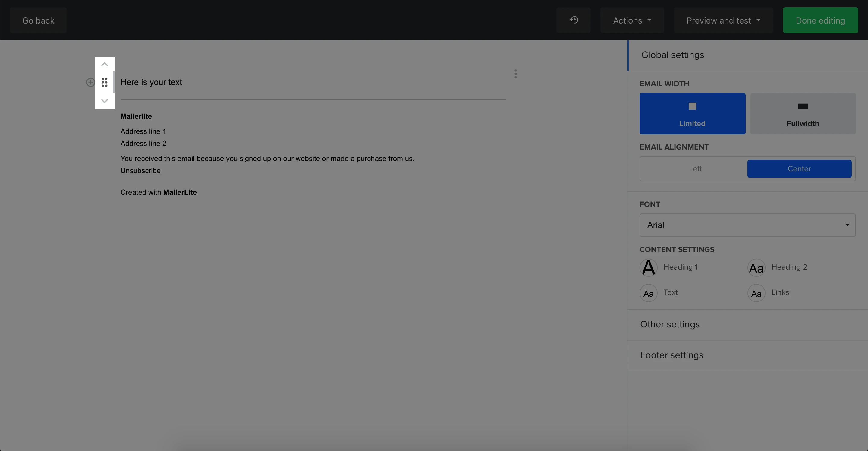
Task: Set email alignment to Center
Action: click(x=799, y=169)
